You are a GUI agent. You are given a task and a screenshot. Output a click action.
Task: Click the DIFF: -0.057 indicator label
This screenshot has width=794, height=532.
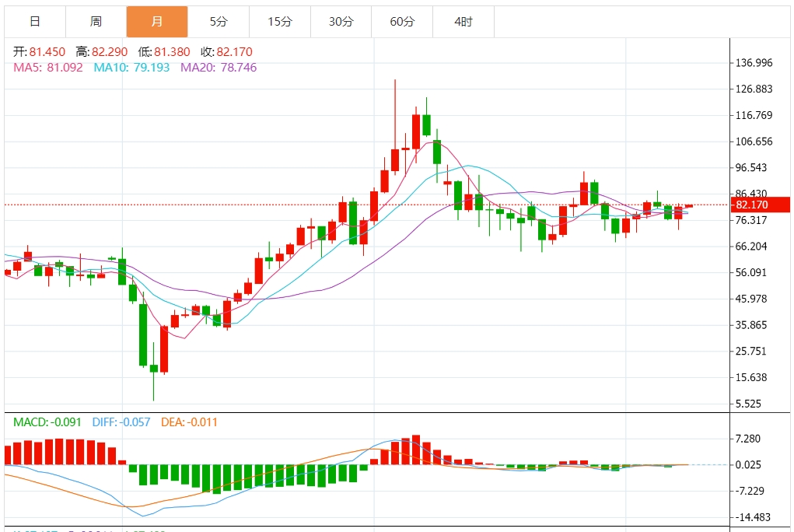(121, 422)
